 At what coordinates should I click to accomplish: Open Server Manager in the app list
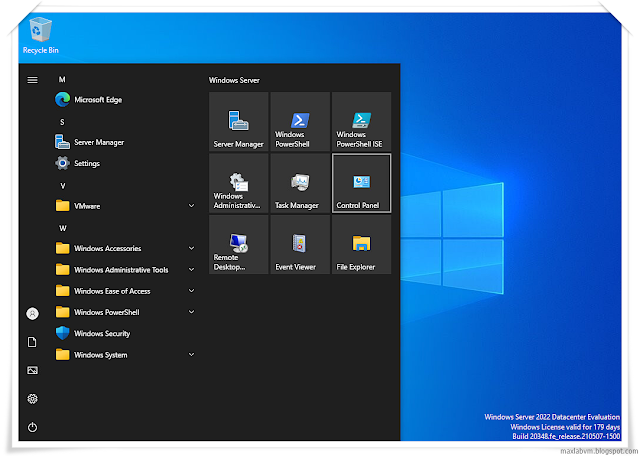(125, 142)
